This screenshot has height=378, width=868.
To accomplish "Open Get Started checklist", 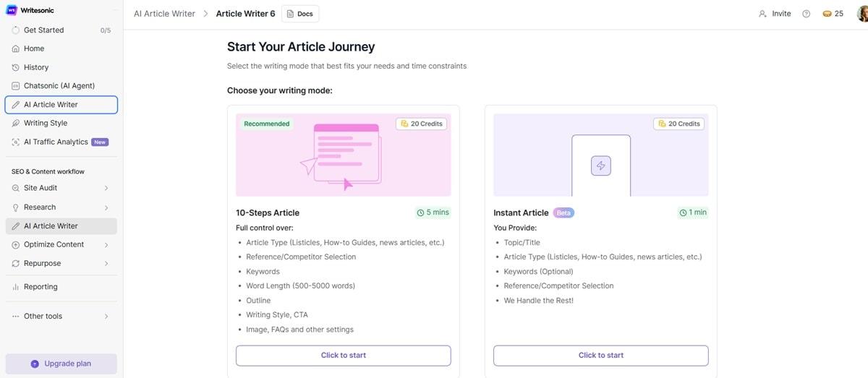I will 61,30.
